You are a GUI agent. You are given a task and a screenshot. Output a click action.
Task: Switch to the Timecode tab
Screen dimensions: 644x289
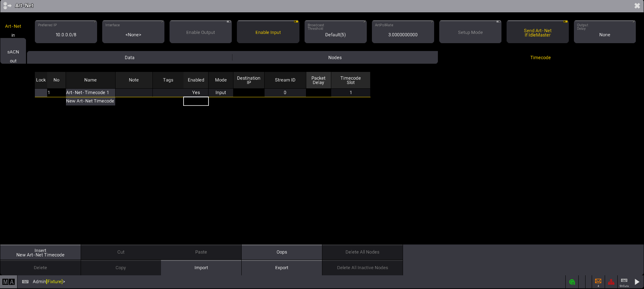click(x=540, y=58)
